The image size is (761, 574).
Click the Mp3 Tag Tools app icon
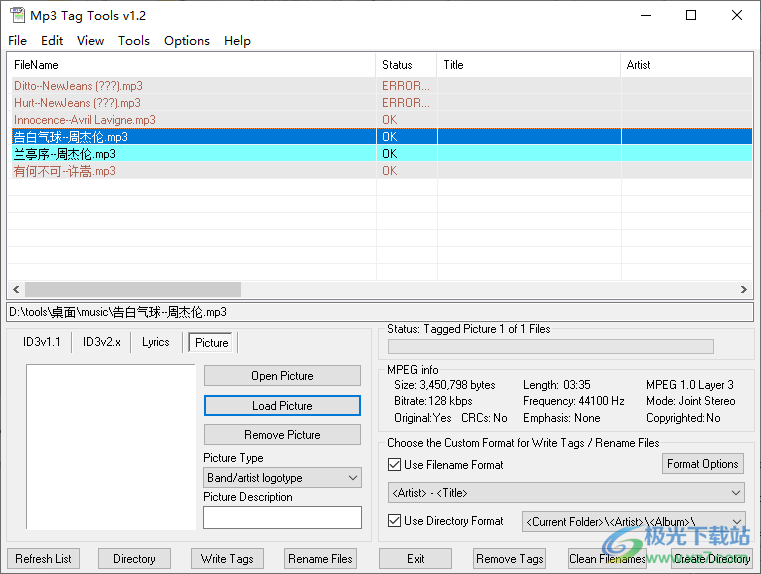click(17, 15)
